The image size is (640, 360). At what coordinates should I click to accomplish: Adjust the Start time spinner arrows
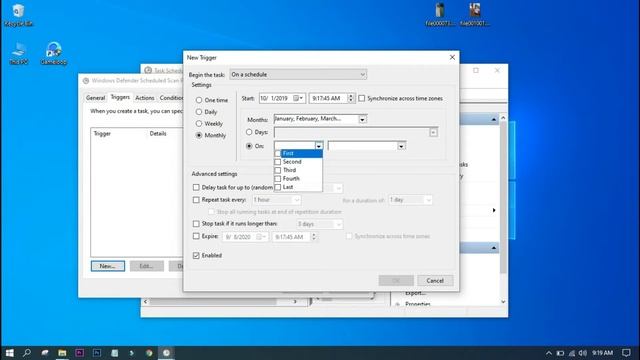coord(351,98)
